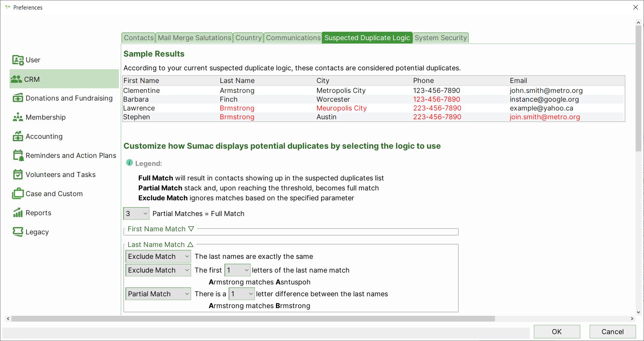Image resolution: width=644 pixels, height=341 pixels.
Task: Open Reports preferences
Action: [x=64, y=213]
